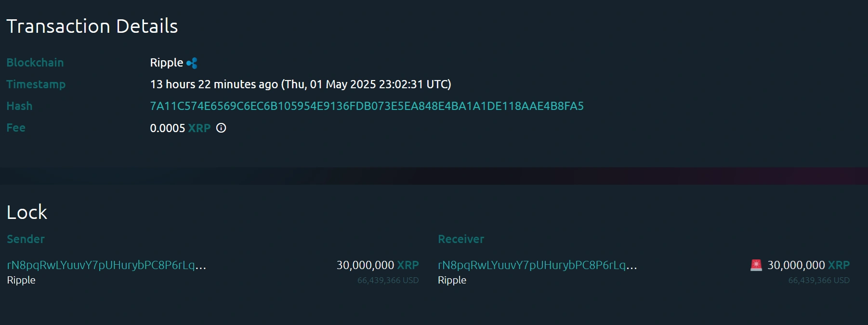Click the Lock section heading
Viewport: 868px width, 325px height.
27,212
